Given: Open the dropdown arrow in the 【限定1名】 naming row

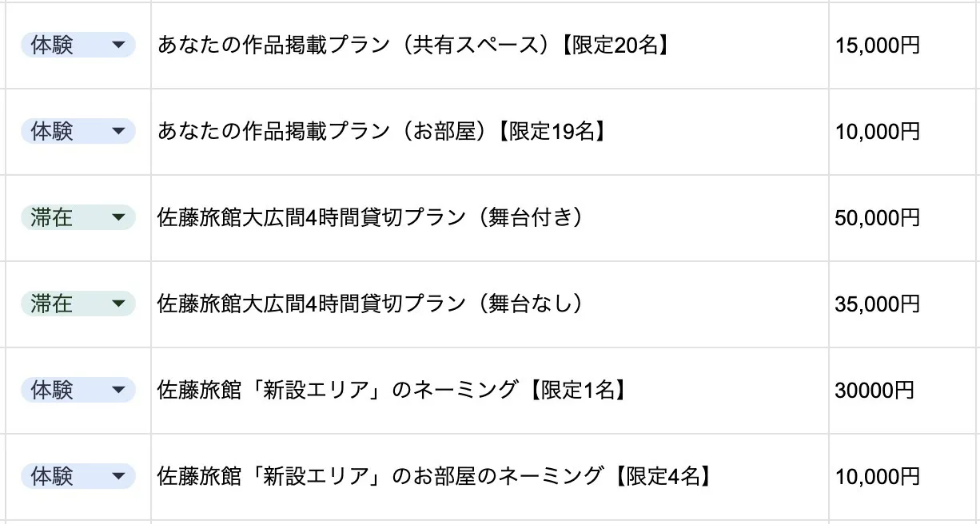Looking at the screenshot, I should coord(118,391).
